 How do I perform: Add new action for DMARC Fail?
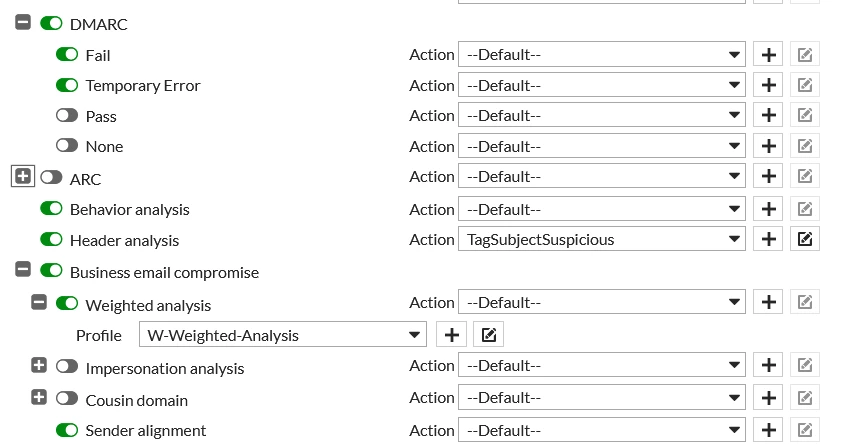pos(768,55)
